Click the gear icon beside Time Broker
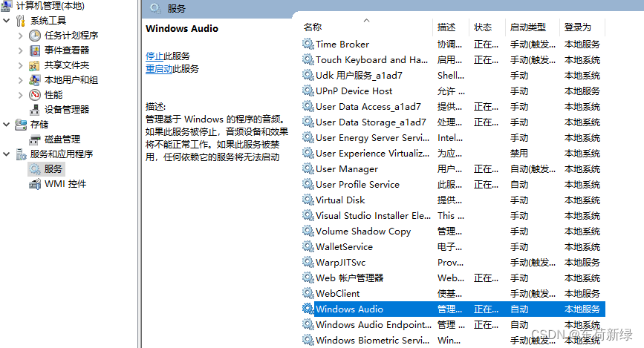The width and height of the screenshot is (644, 348). (308, 44)
